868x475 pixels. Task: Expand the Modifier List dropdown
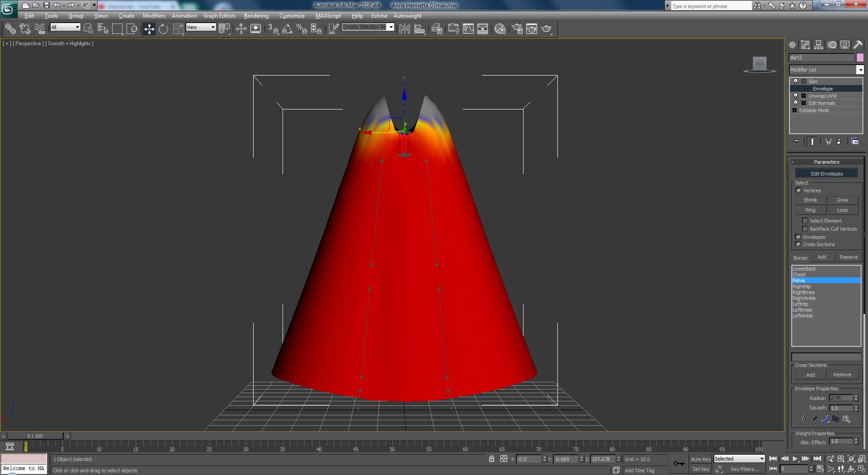[860, 70]
